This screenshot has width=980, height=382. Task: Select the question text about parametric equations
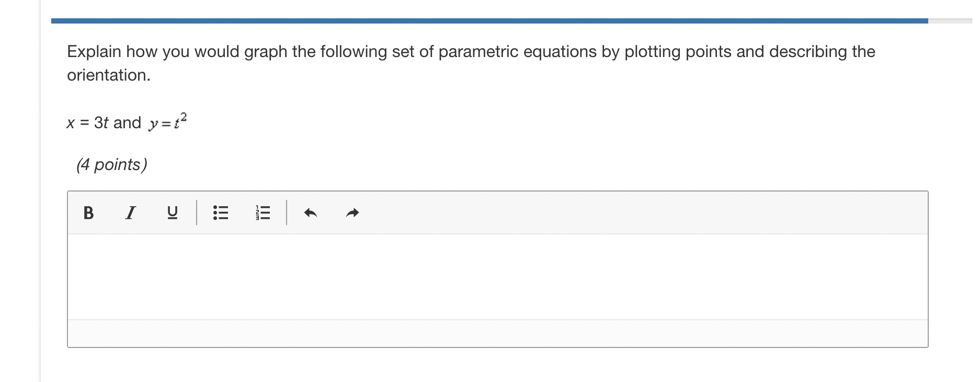[470, 51]
